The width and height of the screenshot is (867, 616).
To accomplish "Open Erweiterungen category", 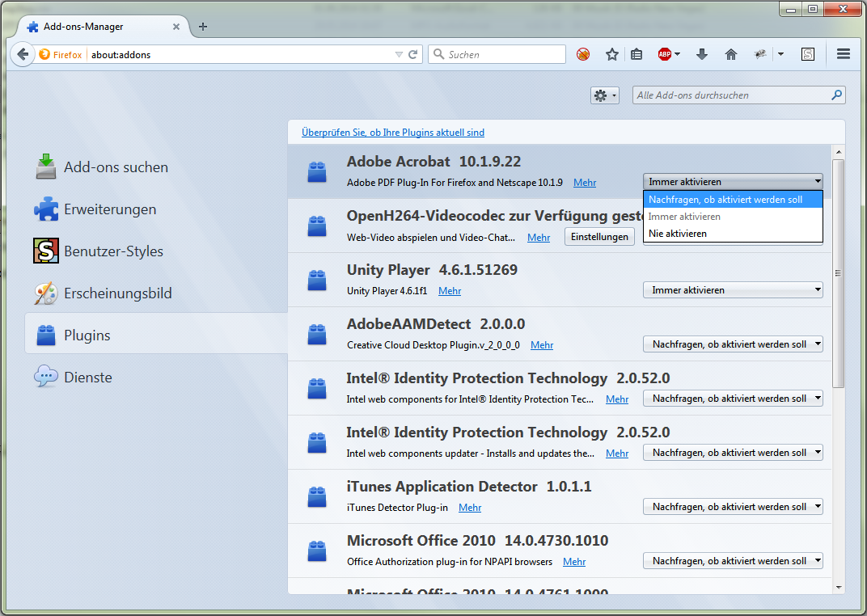I will click(x=156, y=209).
